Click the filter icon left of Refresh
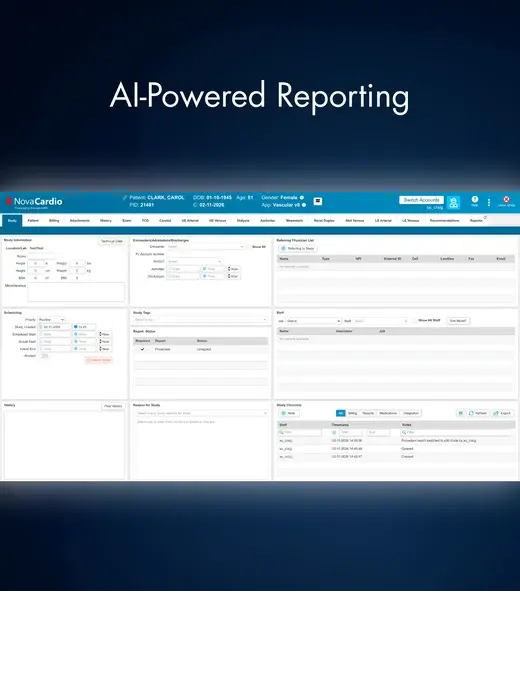520x673 pixels. coord(460,413)
